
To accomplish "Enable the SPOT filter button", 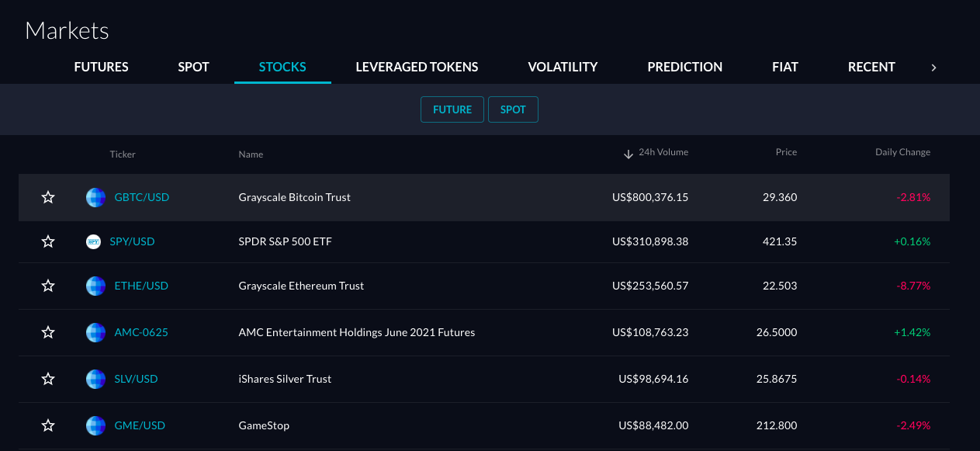I will click(513, 109).
